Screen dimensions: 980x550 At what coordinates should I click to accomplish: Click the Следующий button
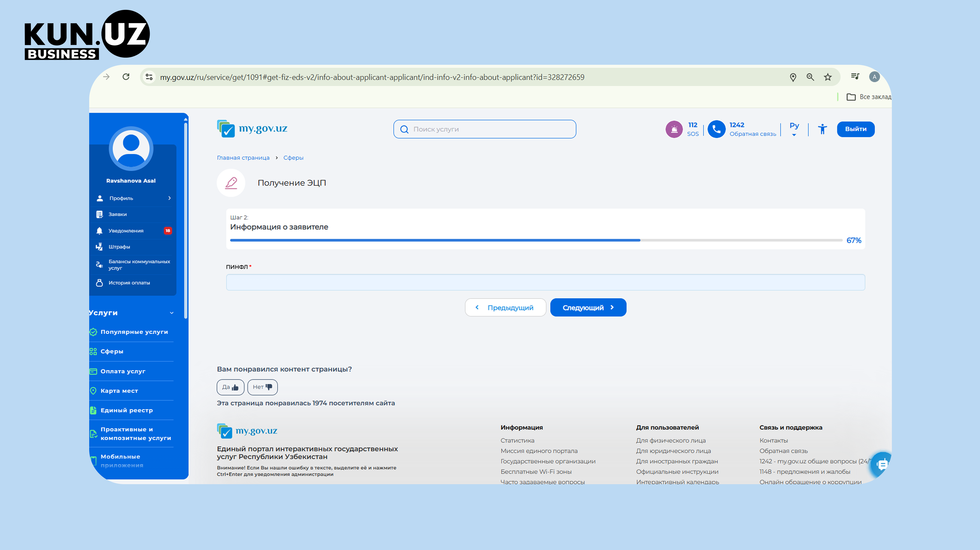pyautogui.click(x=588, y=307)
